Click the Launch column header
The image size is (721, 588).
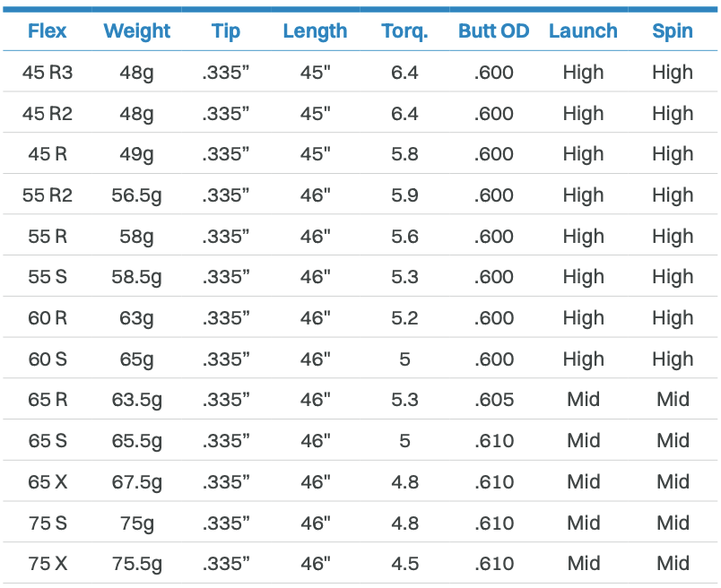[583, 31]
